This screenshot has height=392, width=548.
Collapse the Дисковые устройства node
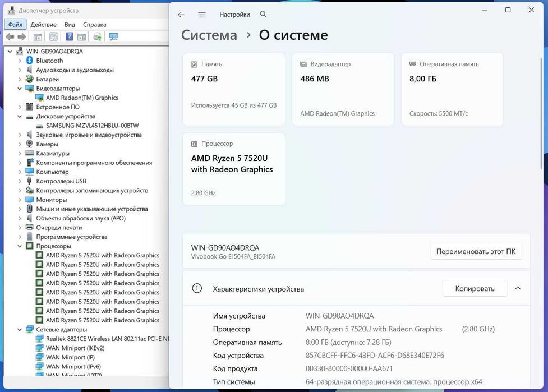click(x=20, y=116)
